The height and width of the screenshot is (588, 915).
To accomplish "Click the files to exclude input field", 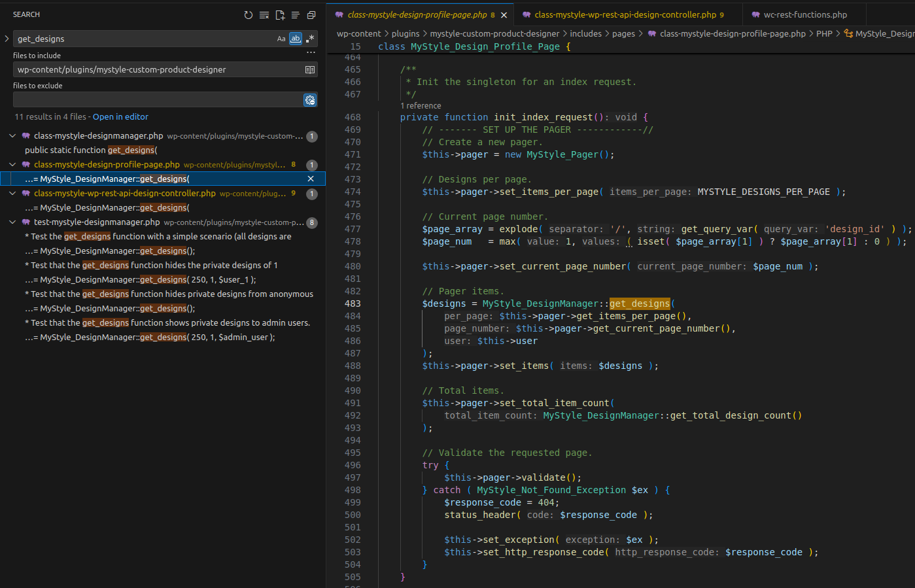I will [x=157, y=99].
